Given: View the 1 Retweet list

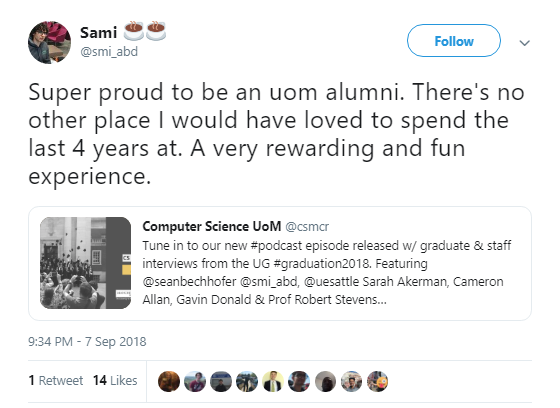Looking at the screenshot, I should (56, 380).
